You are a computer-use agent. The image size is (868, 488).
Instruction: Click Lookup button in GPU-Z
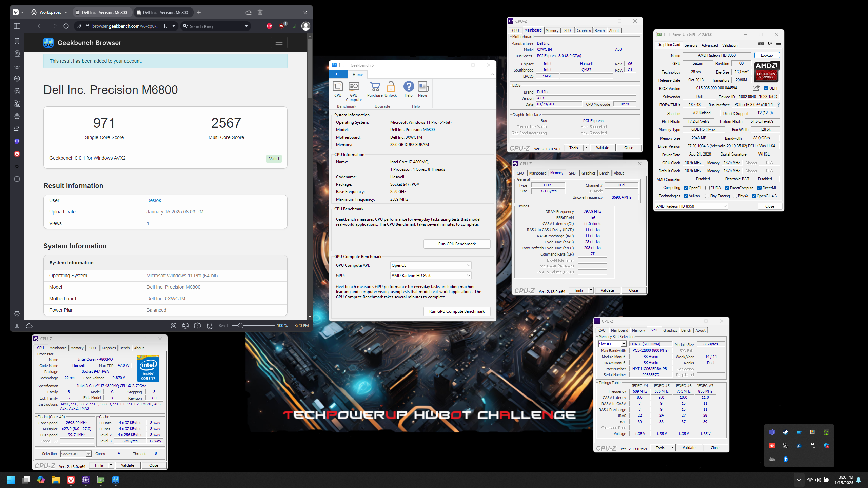(x=767, y=55)
